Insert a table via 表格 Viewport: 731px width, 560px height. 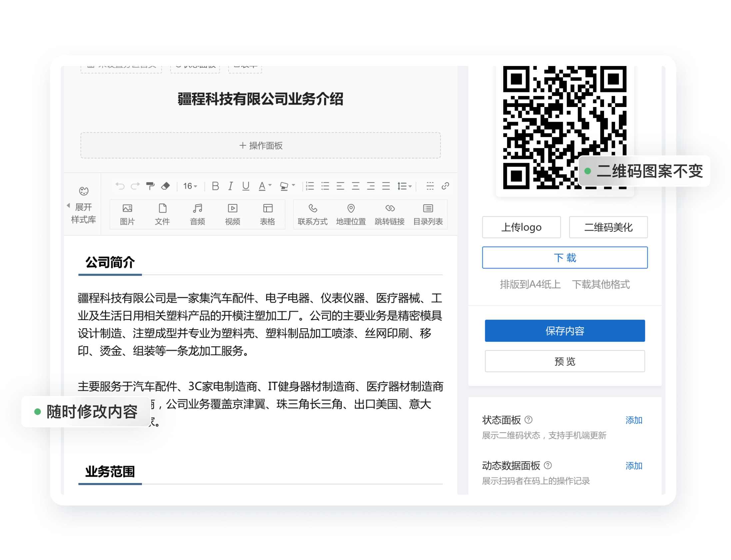click(x=268, y=214)
